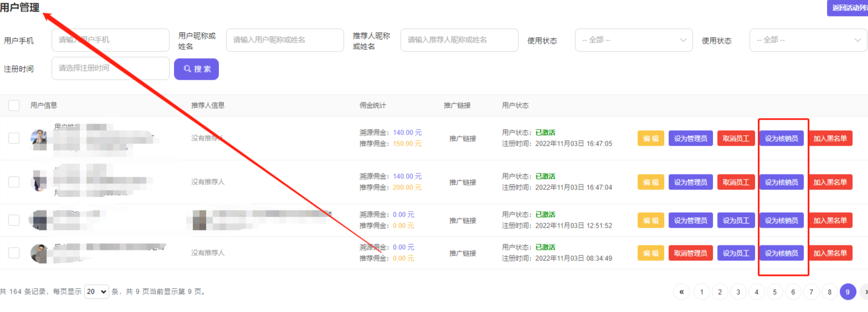Click 设为管理员 for the 12:51:52 user
Screen dimensions: 868x312
click(x=690, y=220)
